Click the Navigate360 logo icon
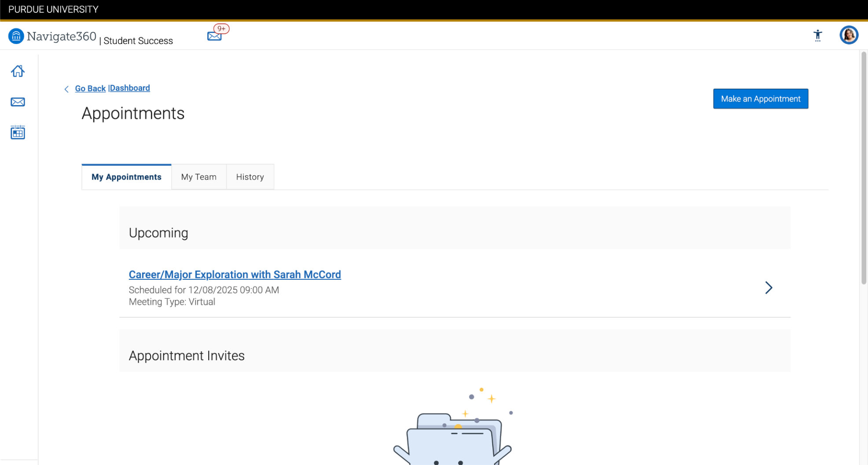The width and height of the screenshot is (868, 465). click(16, 36)
